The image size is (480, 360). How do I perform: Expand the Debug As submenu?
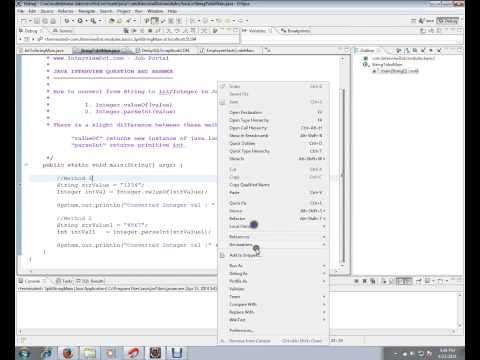[x=273, y=274]
